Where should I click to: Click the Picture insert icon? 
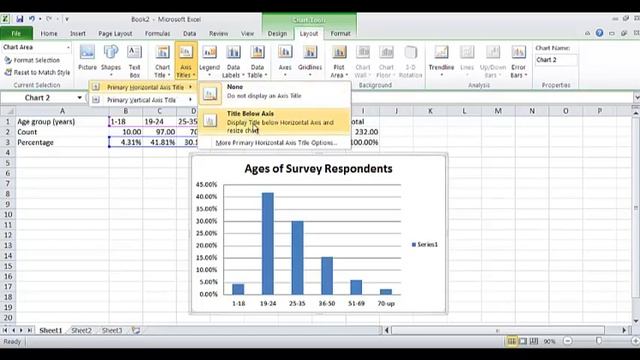(87, 58)
